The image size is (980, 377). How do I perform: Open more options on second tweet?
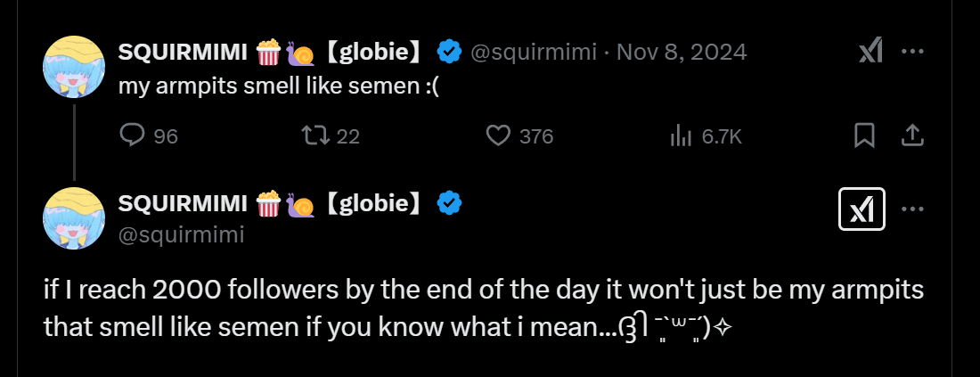point(912,209)
